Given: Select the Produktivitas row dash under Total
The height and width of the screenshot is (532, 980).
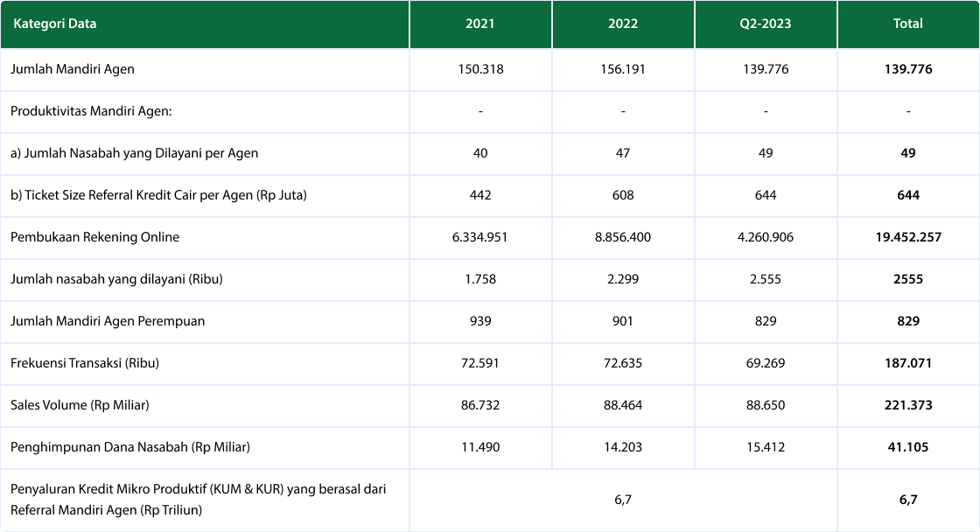Looking at the screenshot, I should click(908, 111).
